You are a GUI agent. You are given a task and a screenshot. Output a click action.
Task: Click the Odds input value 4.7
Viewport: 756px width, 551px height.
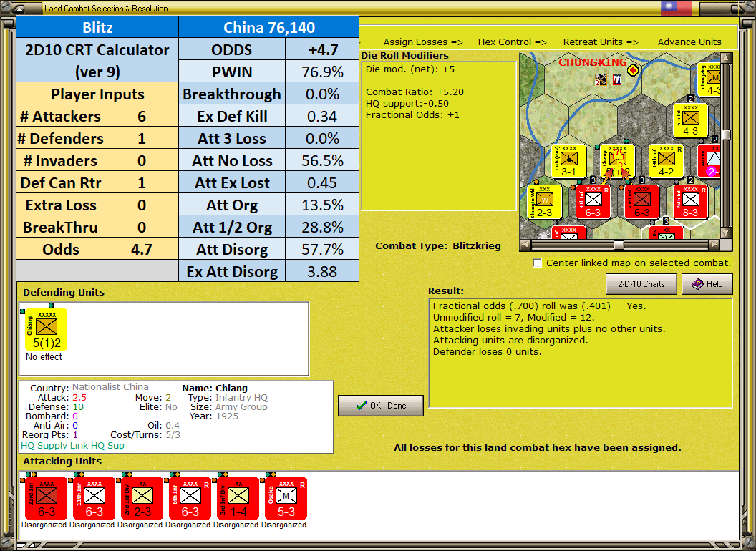(x=141, y=249)
